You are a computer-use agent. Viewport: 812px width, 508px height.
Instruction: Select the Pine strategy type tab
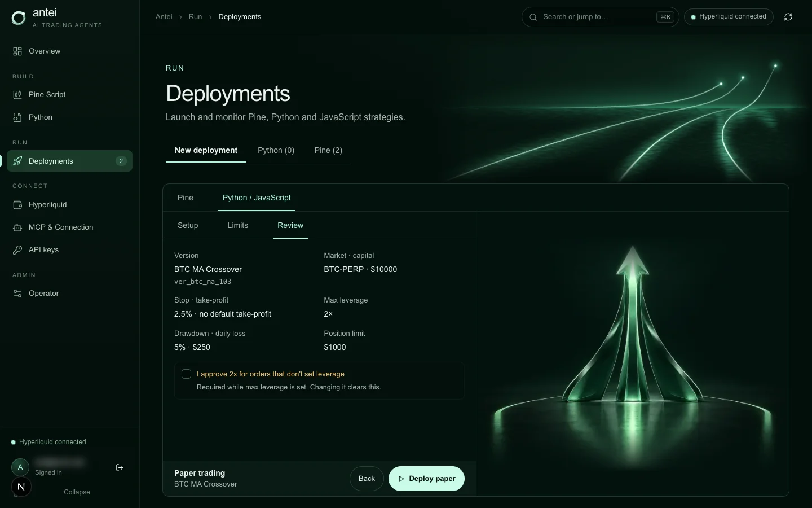[186, 198]
